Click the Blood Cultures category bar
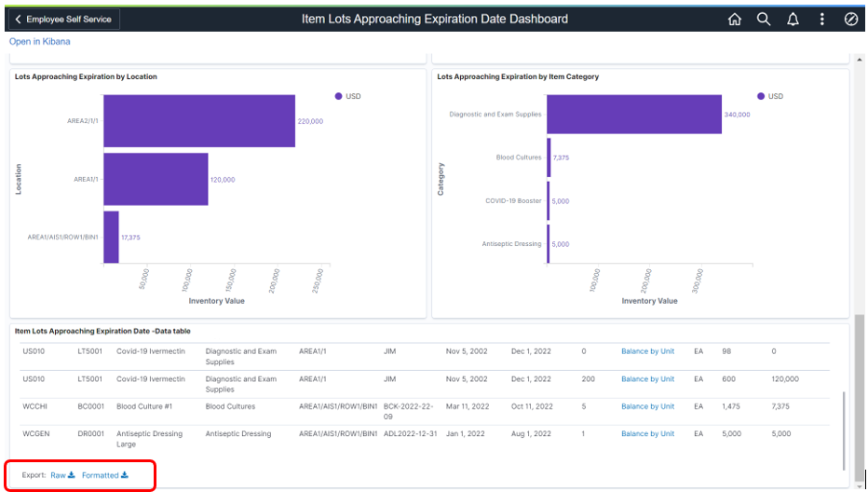Screen dimensions: 868x492 coord(549,157)
